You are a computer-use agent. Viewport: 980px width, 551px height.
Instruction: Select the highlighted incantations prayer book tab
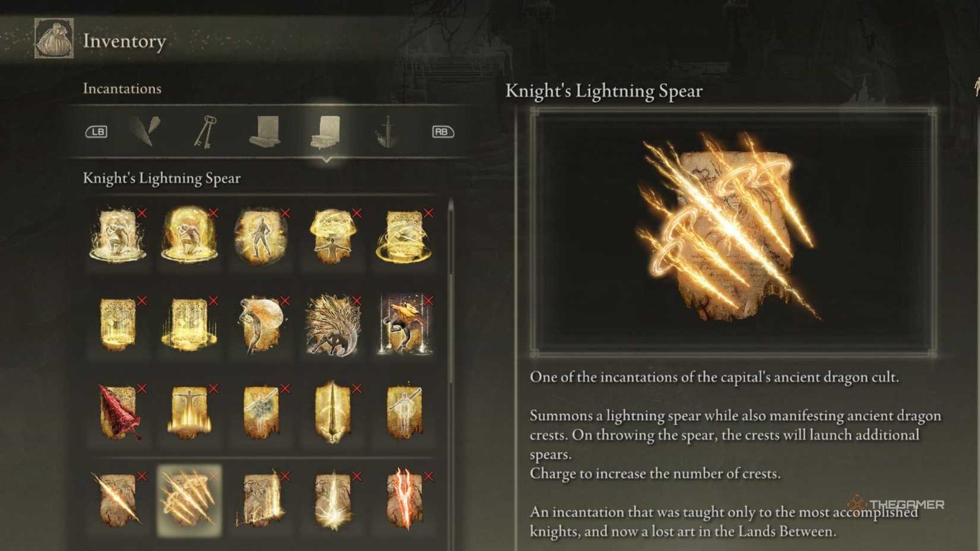click(x=325, y=132)
